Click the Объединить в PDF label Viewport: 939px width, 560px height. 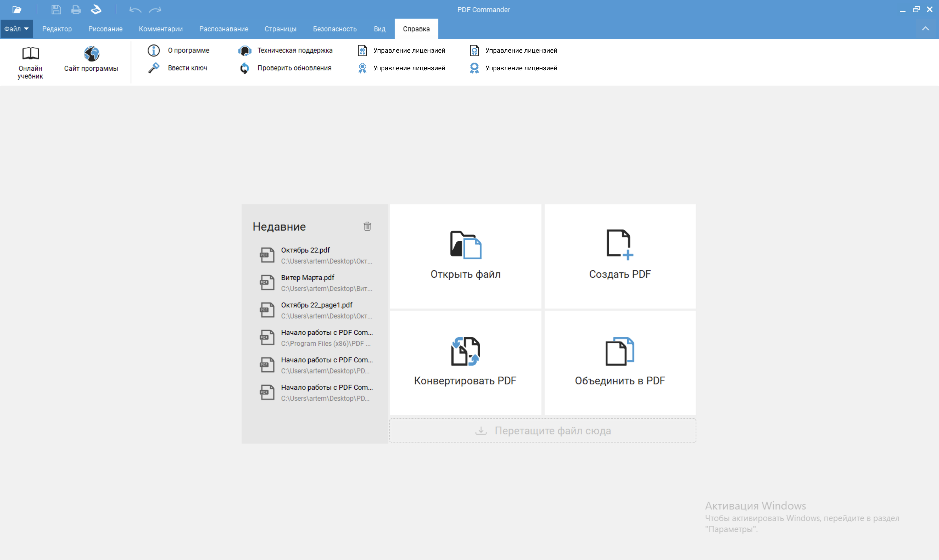point(620,380)
